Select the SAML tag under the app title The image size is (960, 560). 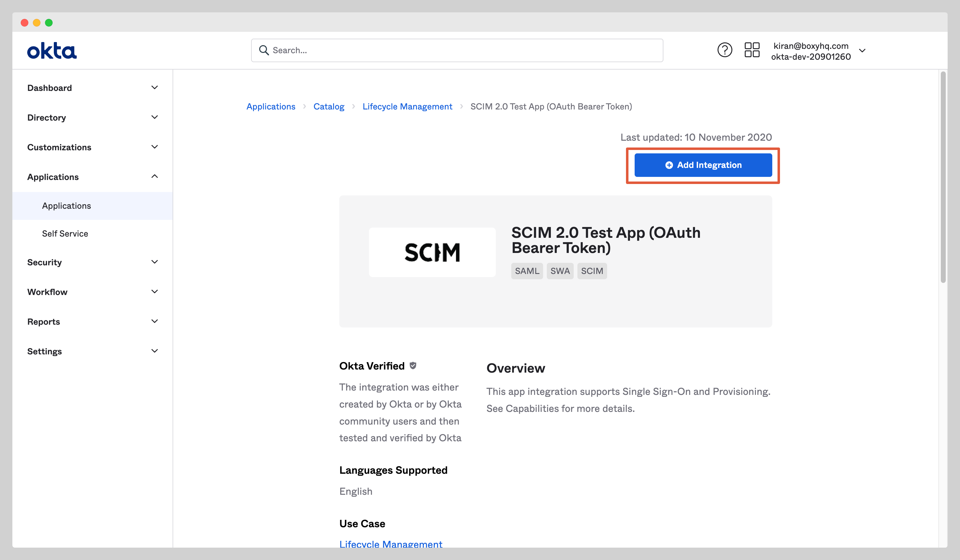[x=527, y=271]
